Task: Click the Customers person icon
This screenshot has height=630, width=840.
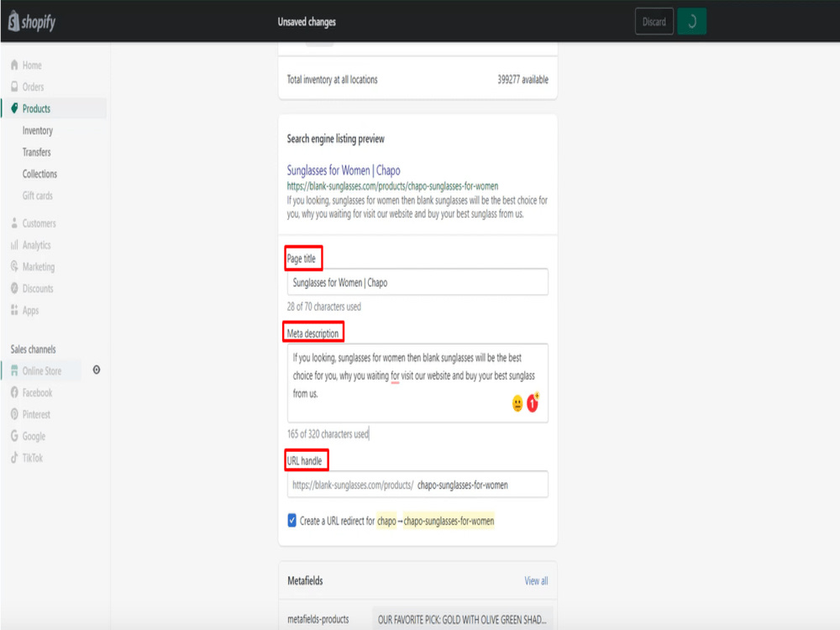Action: click(14, 223)
